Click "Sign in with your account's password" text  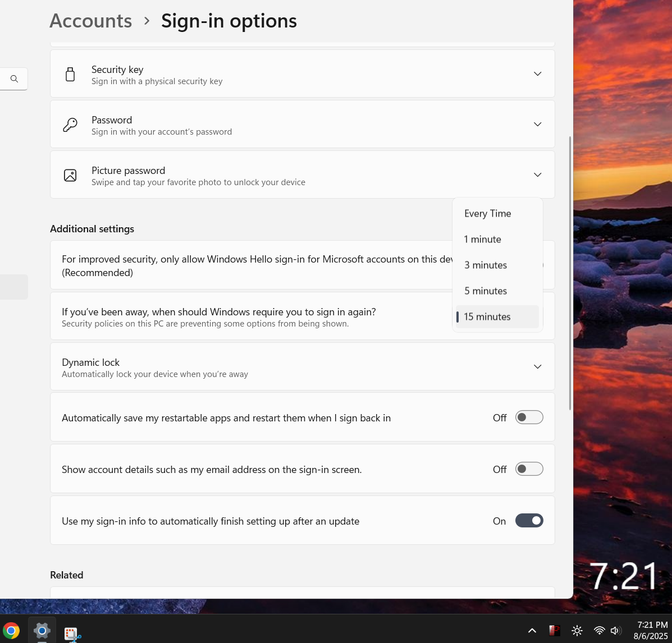pos(162,132)
